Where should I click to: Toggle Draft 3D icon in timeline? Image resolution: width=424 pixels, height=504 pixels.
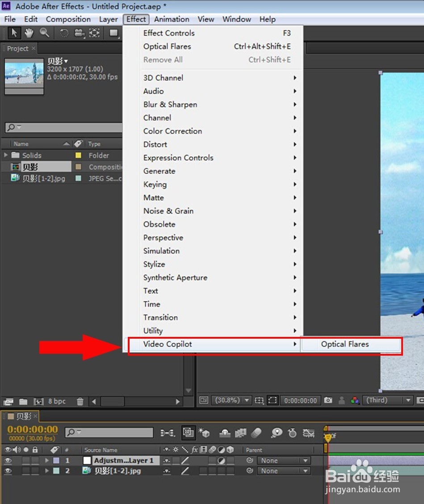coord(204,433)
